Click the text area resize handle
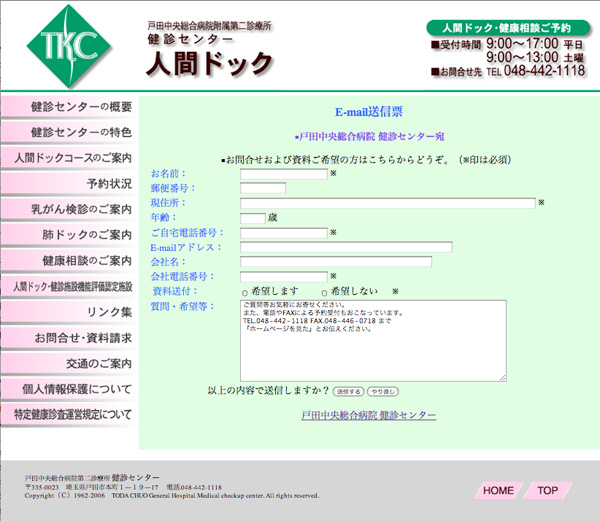 (x=503, y=378)
